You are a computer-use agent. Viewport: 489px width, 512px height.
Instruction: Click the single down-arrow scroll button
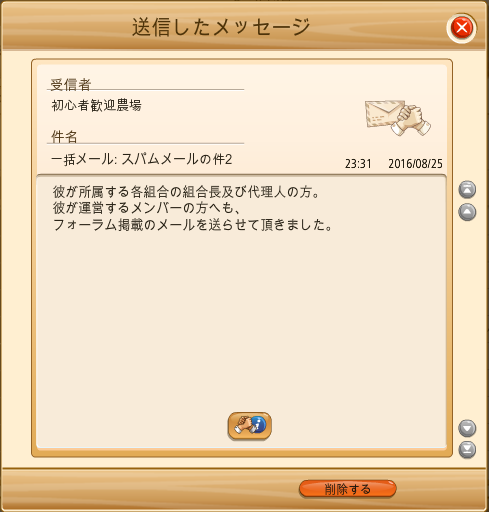point(467,428)
